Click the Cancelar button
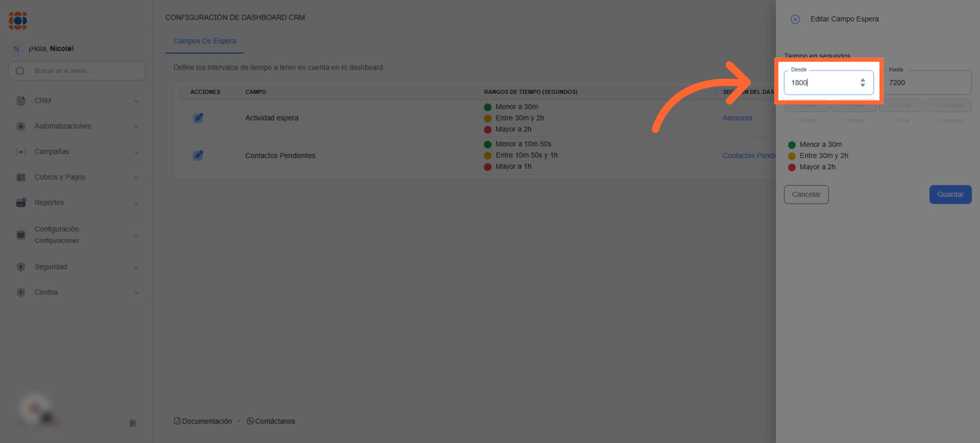980x443 pixels. click(x=806, y=195)
